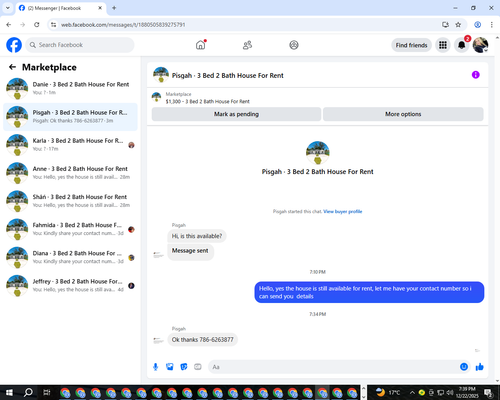Open the account profile picture menu
The image size is (500, 400).
(x=480, y=45)
